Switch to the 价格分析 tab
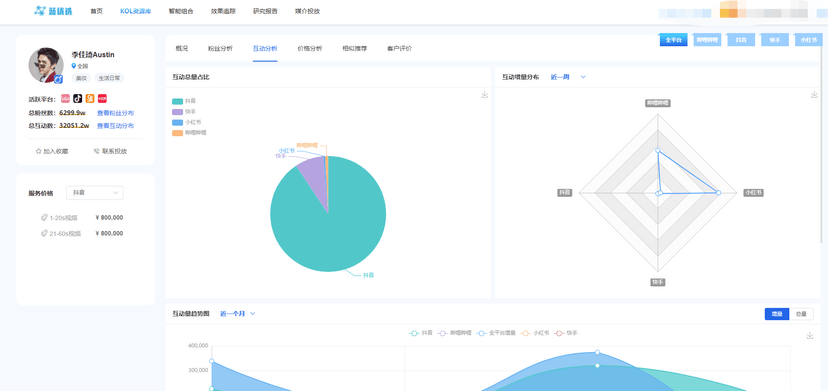The height and width of the screenshot is (391, 828). (310, 49)
